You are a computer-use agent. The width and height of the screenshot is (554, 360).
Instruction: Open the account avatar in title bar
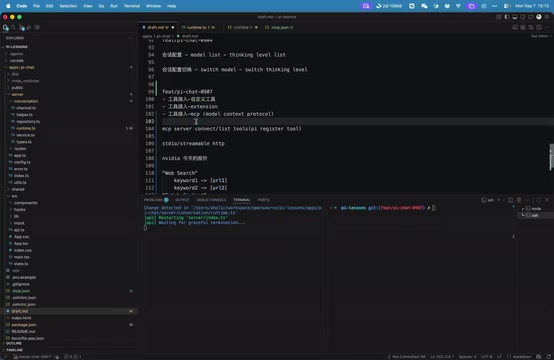[539, 17]
